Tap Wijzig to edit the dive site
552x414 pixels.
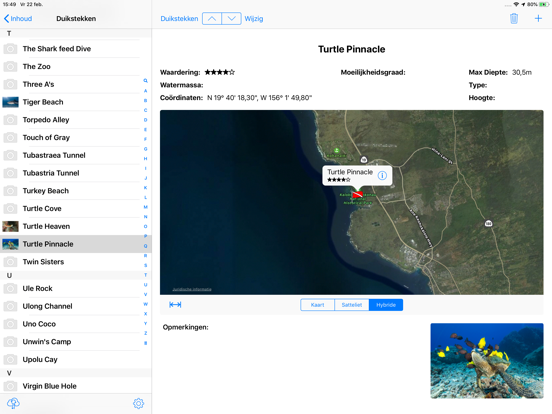254,19
